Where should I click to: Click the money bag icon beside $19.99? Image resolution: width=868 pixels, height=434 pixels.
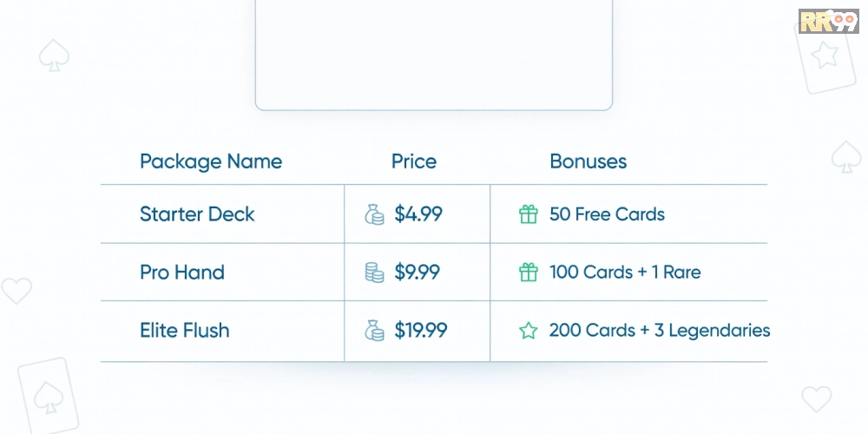pyautogui.click(x=374, y=331)
